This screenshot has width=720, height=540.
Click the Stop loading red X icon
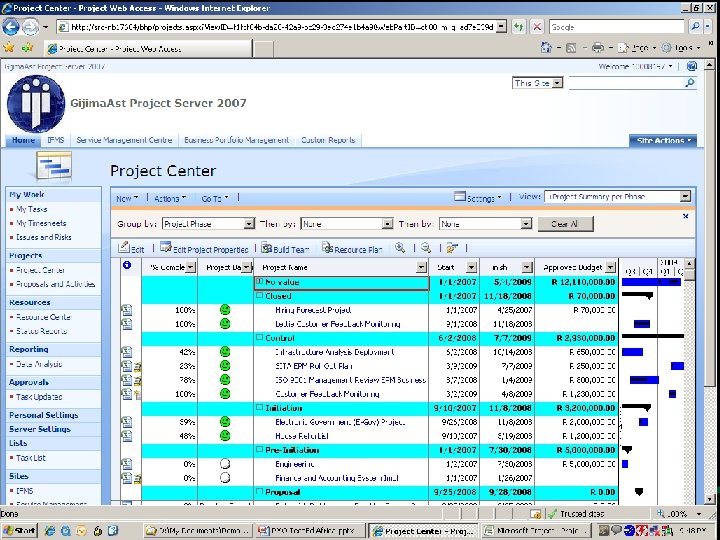pyautogui.click(x=537, y=27)
